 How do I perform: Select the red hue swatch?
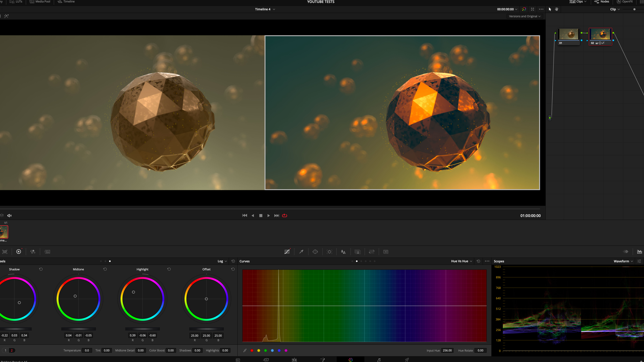(252, 351)
